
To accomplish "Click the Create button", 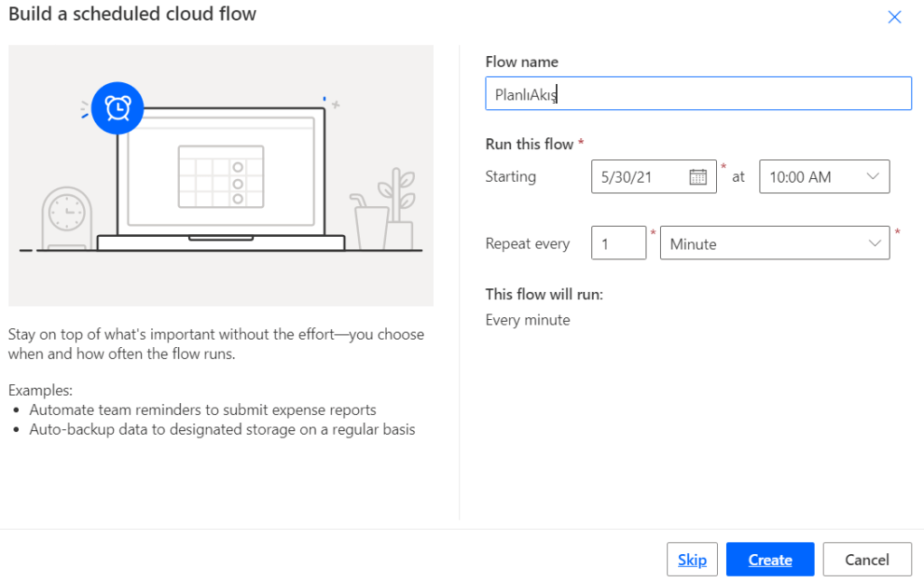I will [x=769, y=559].
